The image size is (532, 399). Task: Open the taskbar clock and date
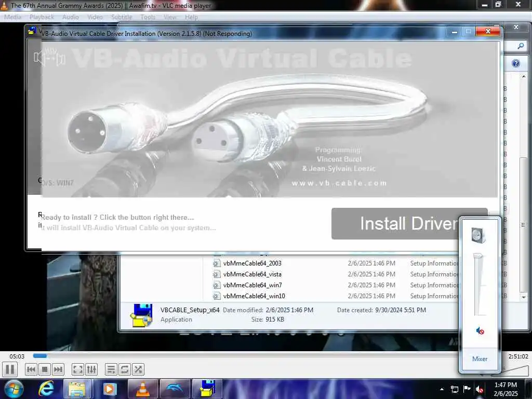(506, 389)
